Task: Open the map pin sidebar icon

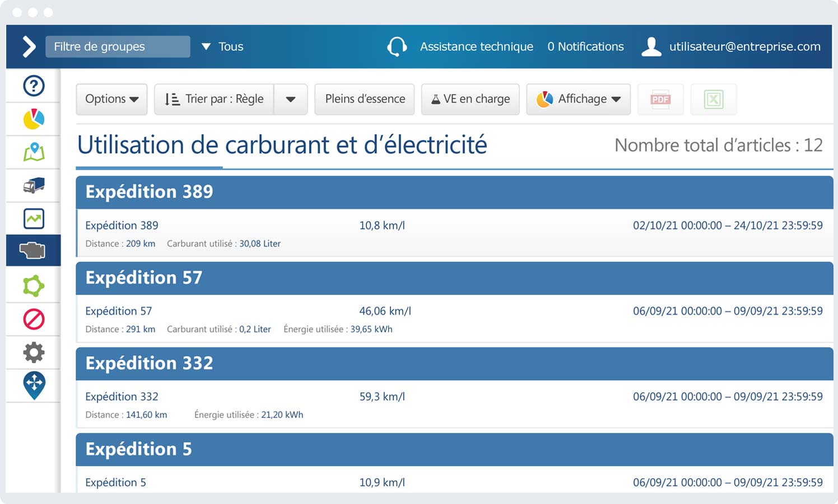Action: [34, 152]
